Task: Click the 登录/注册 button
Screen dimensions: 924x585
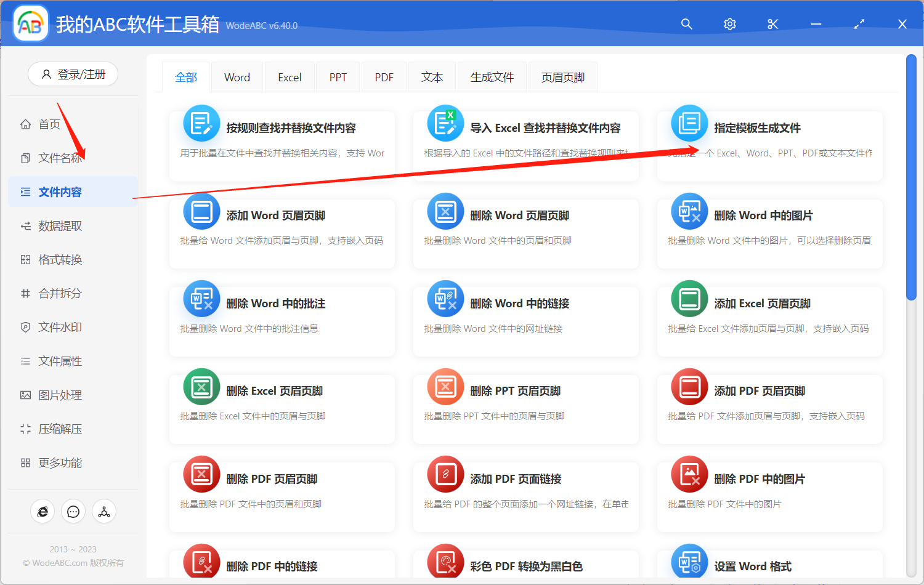Action: tap(73, 74)
